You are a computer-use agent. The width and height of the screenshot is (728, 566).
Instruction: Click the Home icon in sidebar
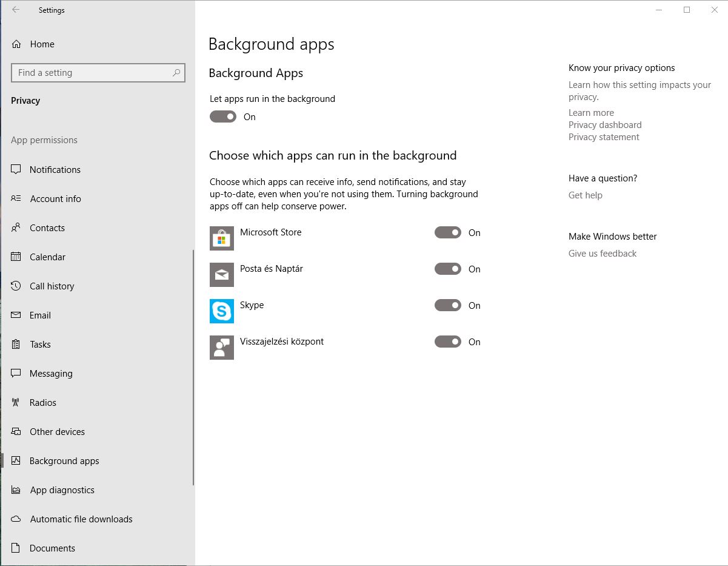pos(16,44)
